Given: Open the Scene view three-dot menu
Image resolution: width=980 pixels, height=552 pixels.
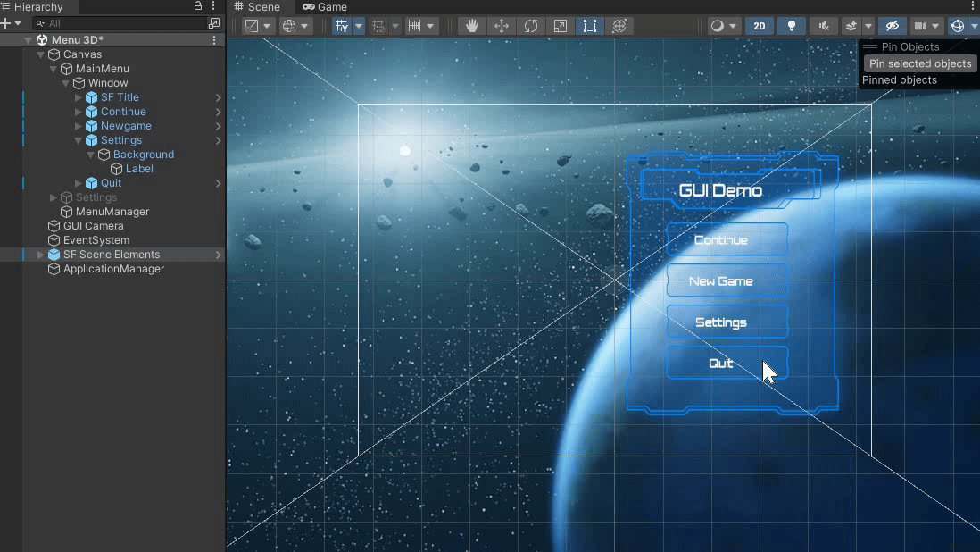Looking at the screenshot, I should point(974,6).
